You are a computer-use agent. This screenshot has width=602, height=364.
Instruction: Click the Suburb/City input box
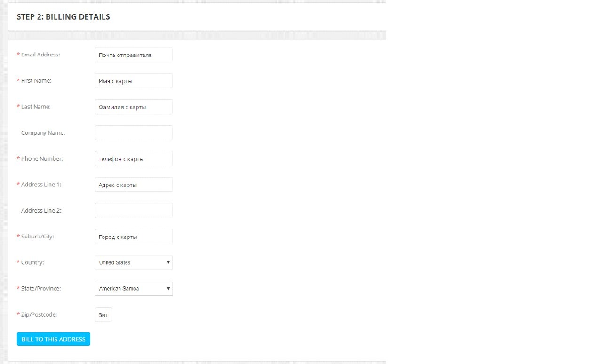[134, 237]
